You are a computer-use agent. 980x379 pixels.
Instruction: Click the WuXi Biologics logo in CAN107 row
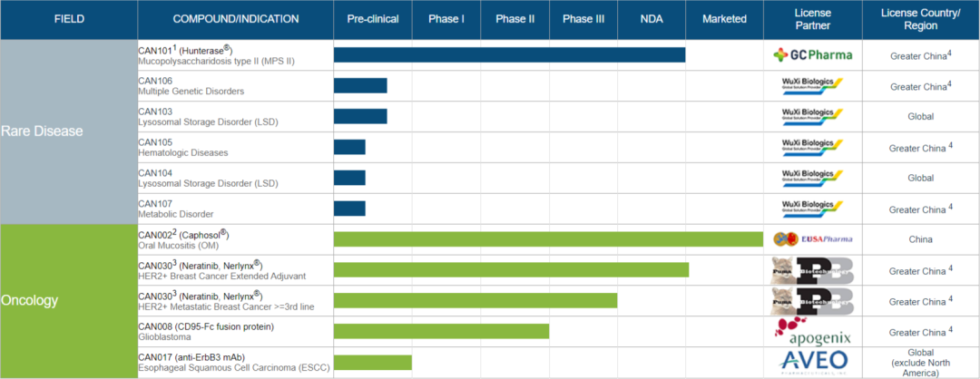(x=812, y=208)
